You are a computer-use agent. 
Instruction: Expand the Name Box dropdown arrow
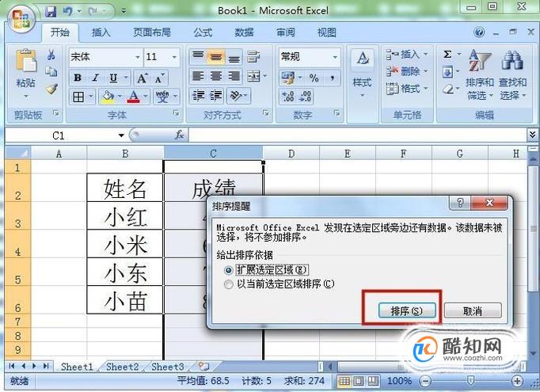[x=121, y=135]
